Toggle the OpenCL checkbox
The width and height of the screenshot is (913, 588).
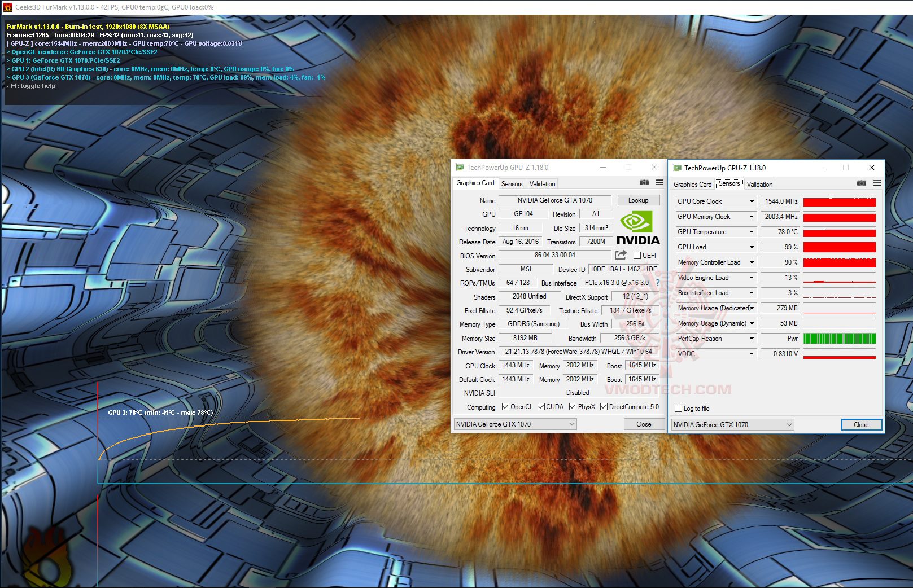(x=505, y=407)
